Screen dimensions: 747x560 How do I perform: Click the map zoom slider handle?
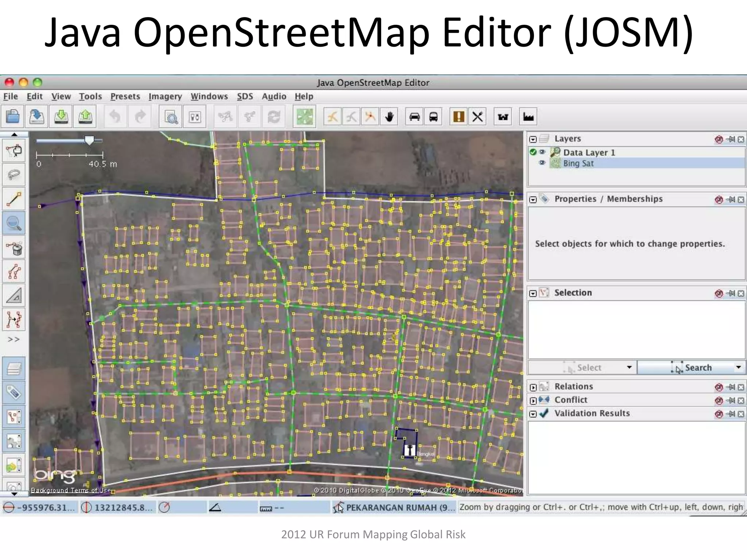pos(89,140)
